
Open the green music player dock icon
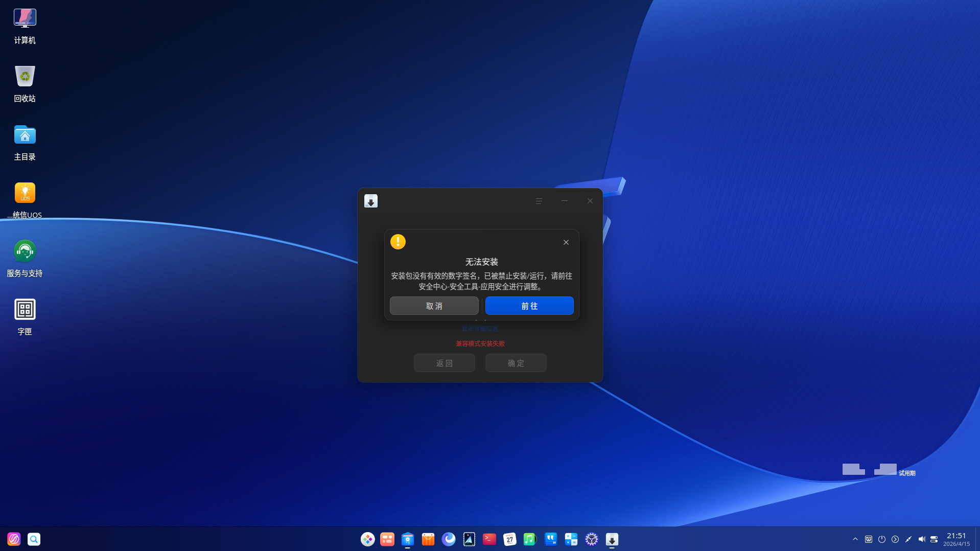(x=530, y=539)
